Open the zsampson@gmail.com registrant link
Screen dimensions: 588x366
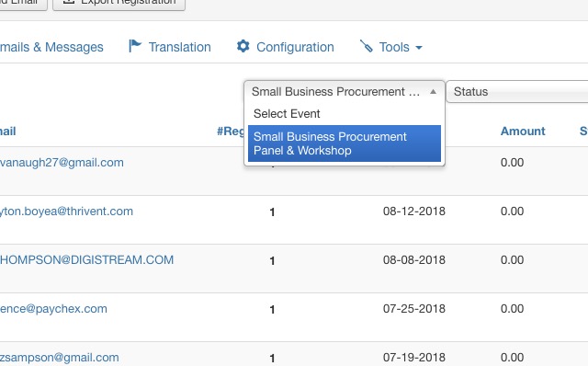[59, 358]
